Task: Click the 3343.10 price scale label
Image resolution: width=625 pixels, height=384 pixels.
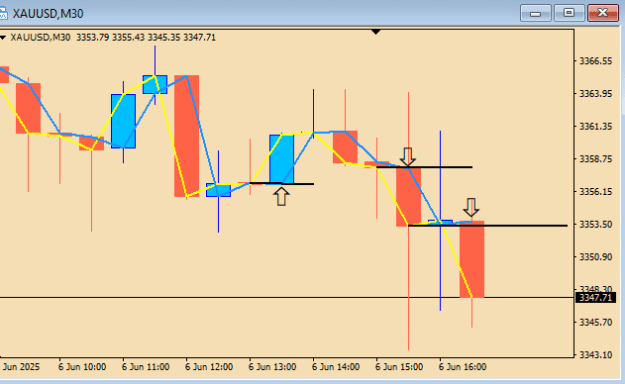Action: coord(595,355)
